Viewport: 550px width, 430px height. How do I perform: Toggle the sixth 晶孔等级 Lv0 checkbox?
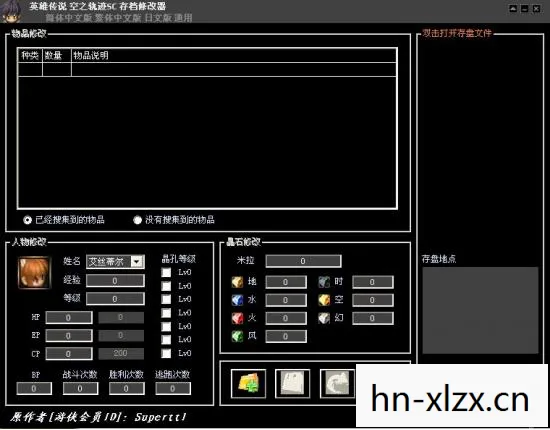tap(166, 340)
